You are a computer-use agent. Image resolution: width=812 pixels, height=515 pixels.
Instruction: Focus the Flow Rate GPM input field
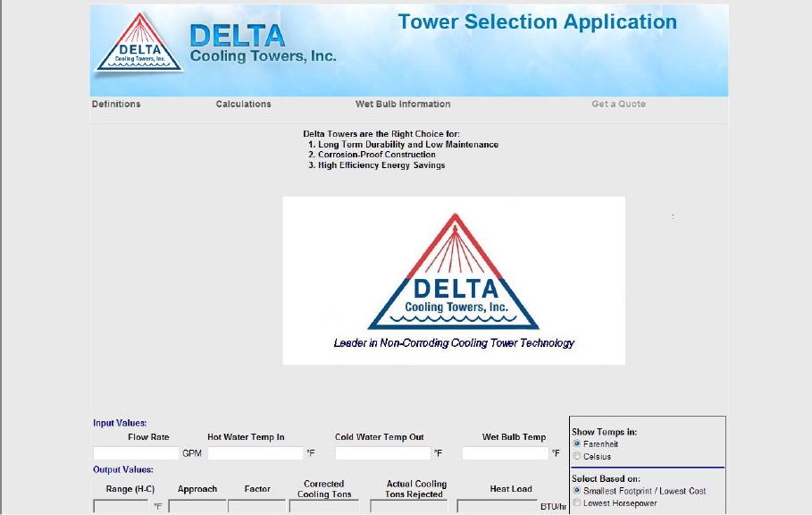[136, 453]
